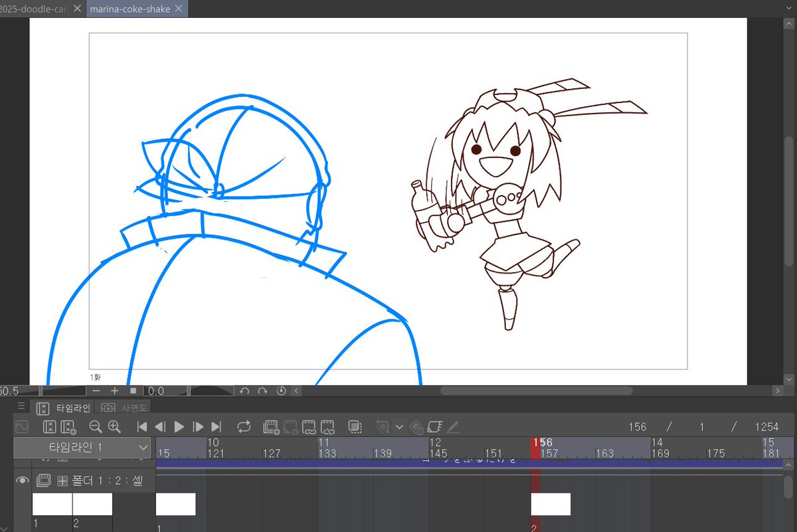Image resolution: width=797 pixels, height=532 pixels.
Task: Select cel thumbnail labeled 1 in layer list
Action: 52,505
